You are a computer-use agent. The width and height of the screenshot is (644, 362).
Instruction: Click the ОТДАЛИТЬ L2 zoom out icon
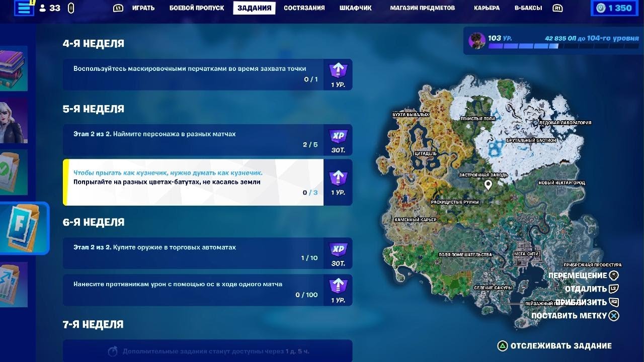pos(614,289)
